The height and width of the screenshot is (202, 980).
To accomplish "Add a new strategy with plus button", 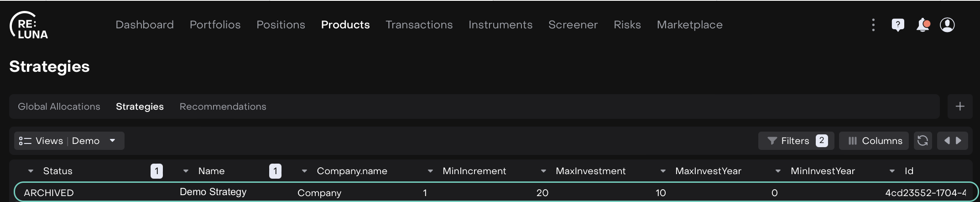I will [960, 106].
